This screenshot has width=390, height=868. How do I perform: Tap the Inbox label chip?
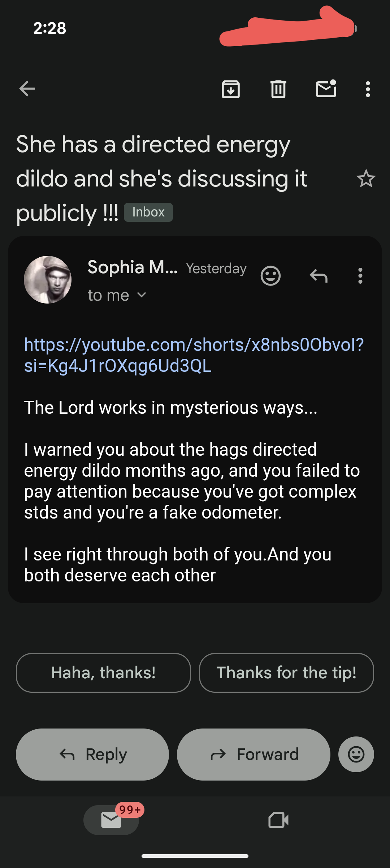pyautogui.click(x=148, y=212)
